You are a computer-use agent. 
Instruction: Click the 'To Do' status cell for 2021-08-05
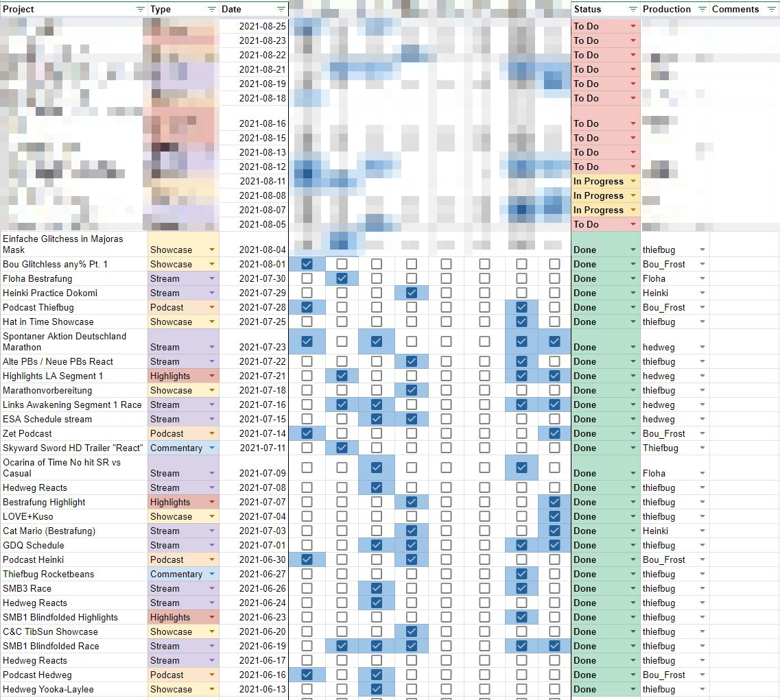point(605,225)
